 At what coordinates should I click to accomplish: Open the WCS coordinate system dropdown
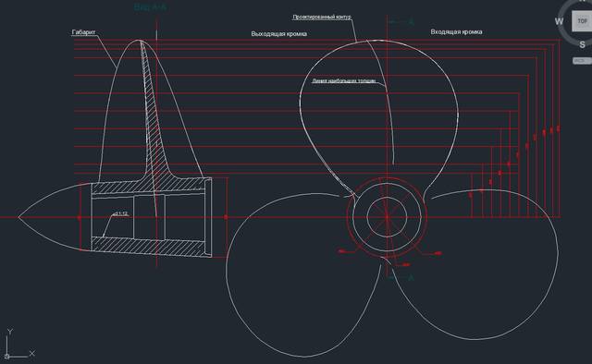coord(582,60)
